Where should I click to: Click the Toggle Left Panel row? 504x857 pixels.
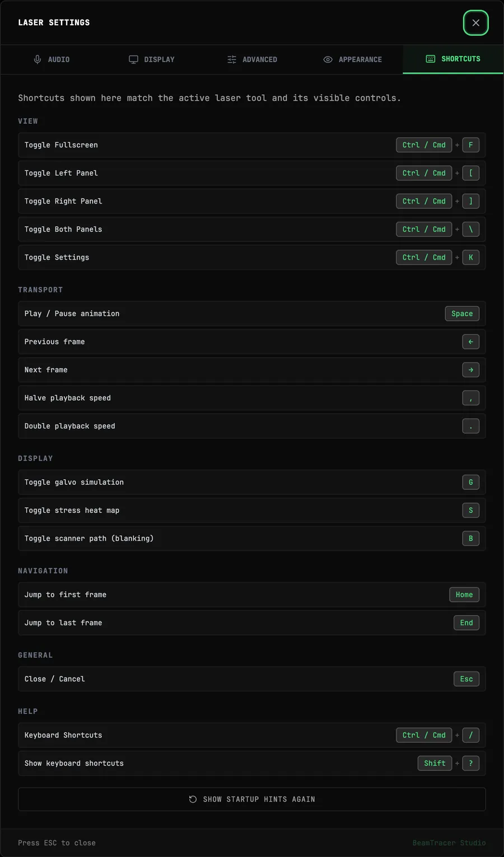(x=252, y=173)
